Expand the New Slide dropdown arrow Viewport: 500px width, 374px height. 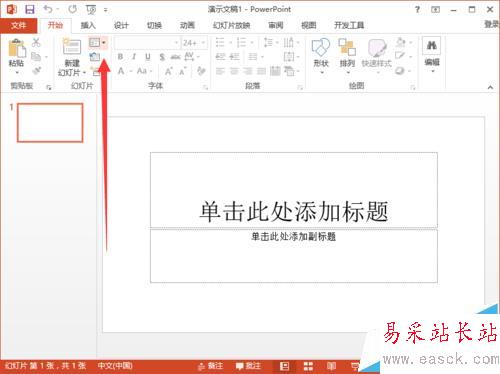[x=84, y=73]
